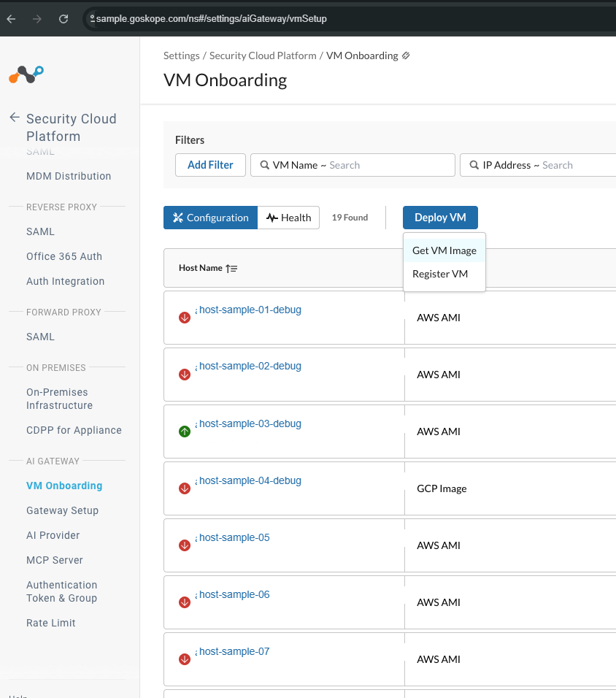Click the magnifier icon in VM Name search
Viewport: 616px width, 698px height.
[x=265, y=165]
